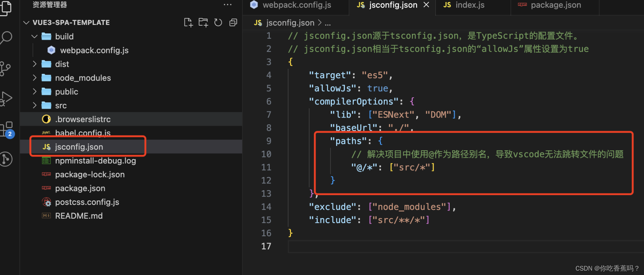Click the webpack icon beside webpack.config.js file
Viewport: 644px width, 275px height.
pyautogui.click(x=51, y=50)
